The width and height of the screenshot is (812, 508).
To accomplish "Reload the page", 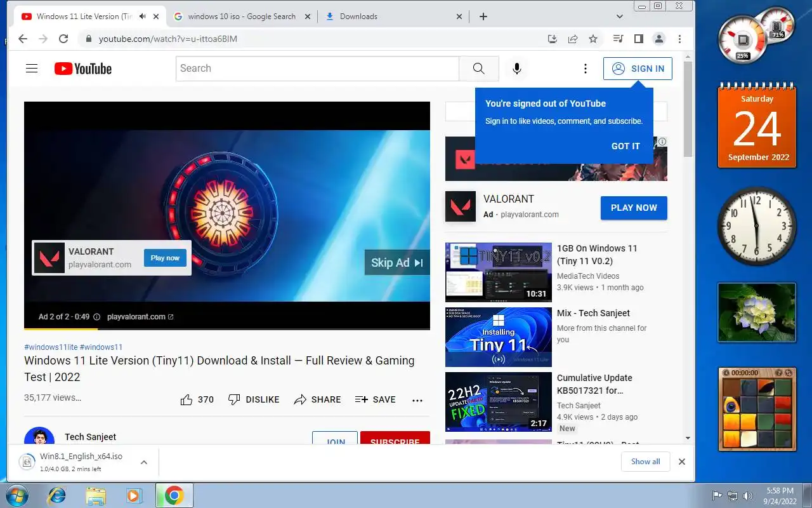I will tap(63, 39).
